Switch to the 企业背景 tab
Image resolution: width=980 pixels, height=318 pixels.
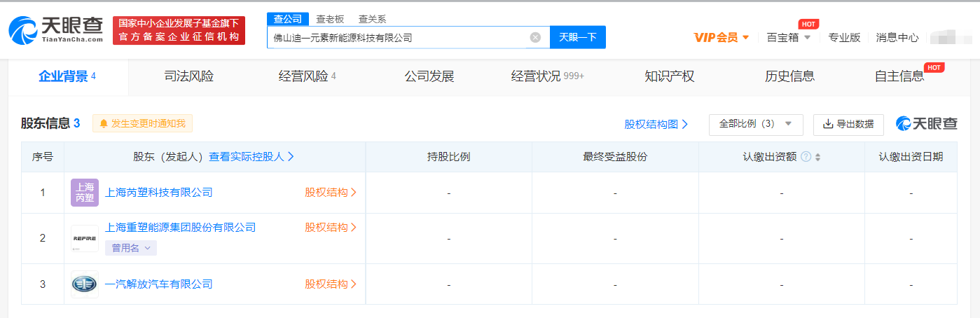tap(67, 76)
